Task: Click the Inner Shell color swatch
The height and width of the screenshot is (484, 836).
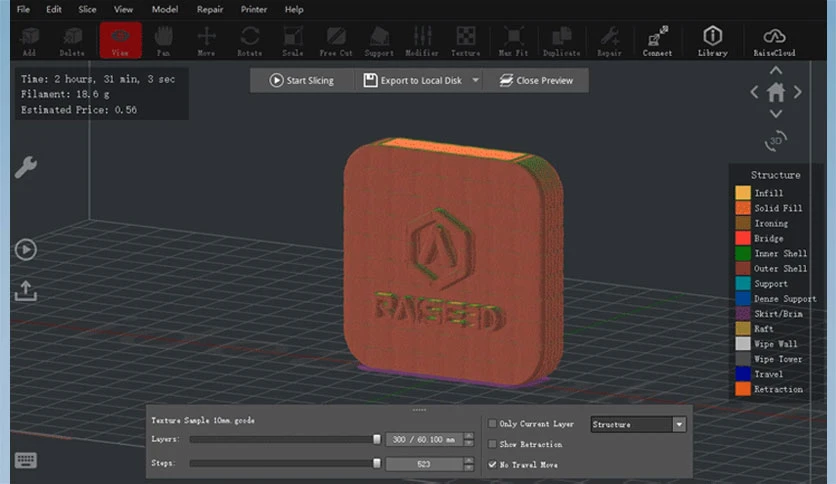Action: [x=743, y=253]
